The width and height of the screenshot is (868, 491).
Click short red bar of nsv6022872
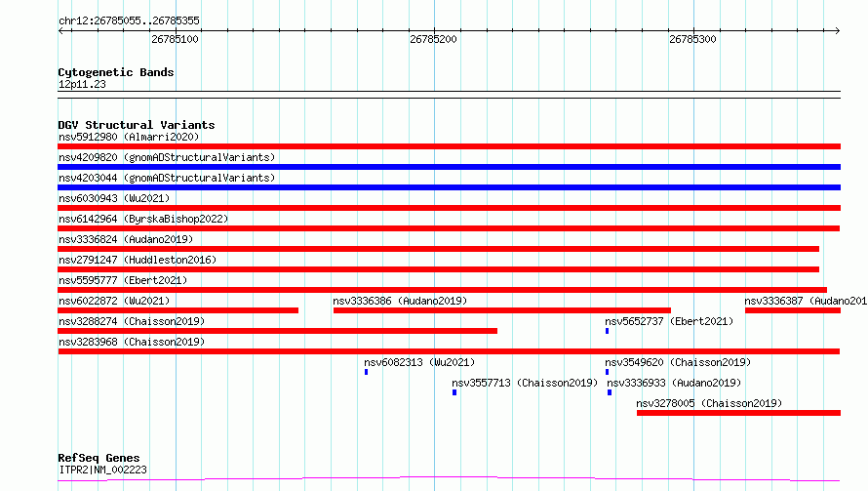point(178,310)
